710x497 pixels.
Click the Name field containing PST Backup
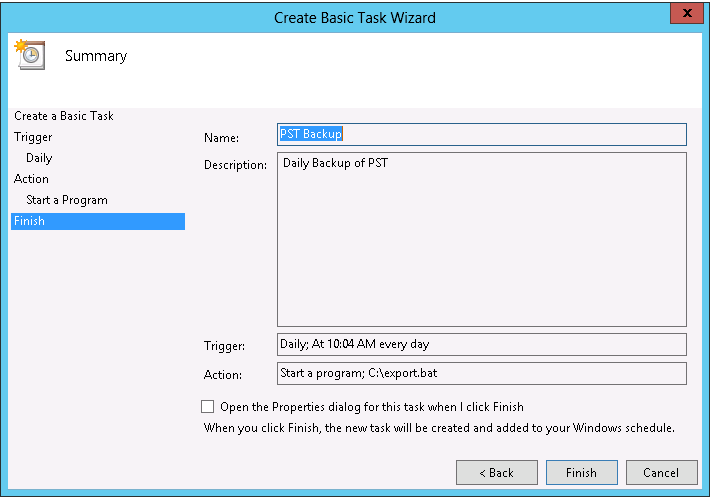[x=482, y=134]
